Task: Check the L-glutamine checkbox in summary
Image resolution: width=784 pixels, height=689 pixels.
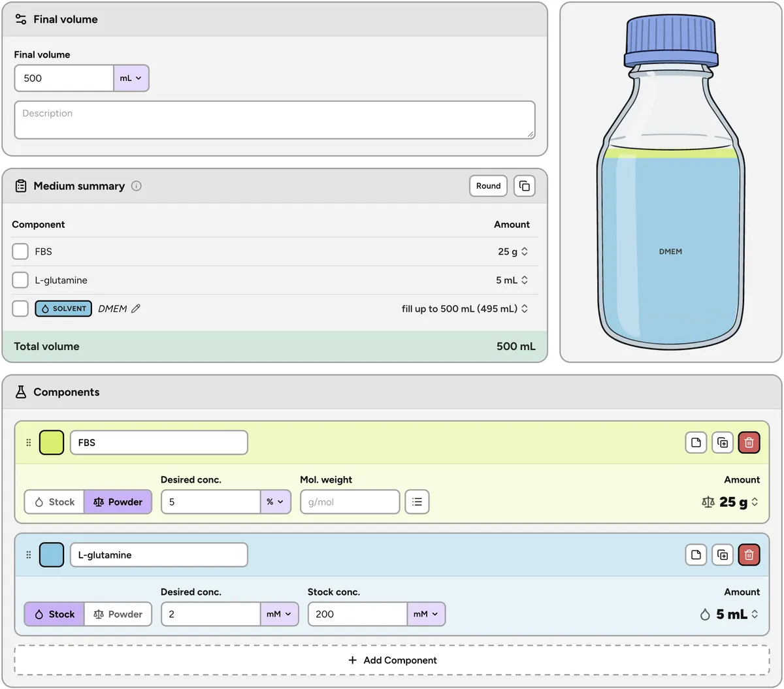Action: [x=20, y=280]
